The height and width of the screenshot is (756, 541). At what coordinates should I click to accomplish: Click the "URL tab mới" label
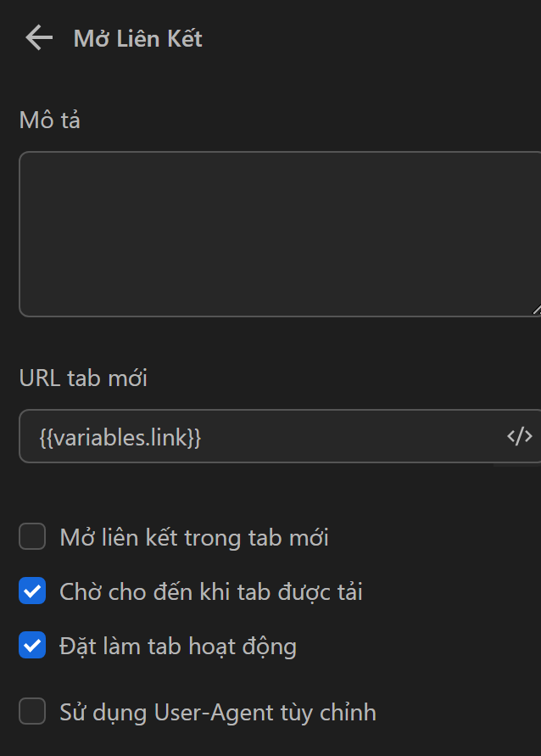(82, 378)
